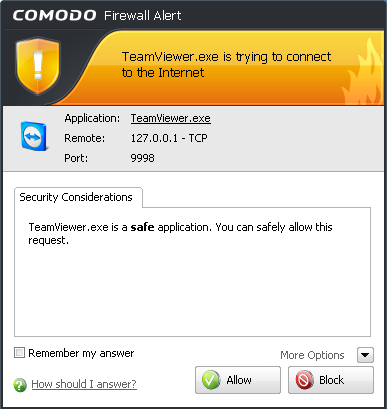Viewport: 387px width, 409px height.
Task: Click the green question mark help icon
Action: pos(20,385)
